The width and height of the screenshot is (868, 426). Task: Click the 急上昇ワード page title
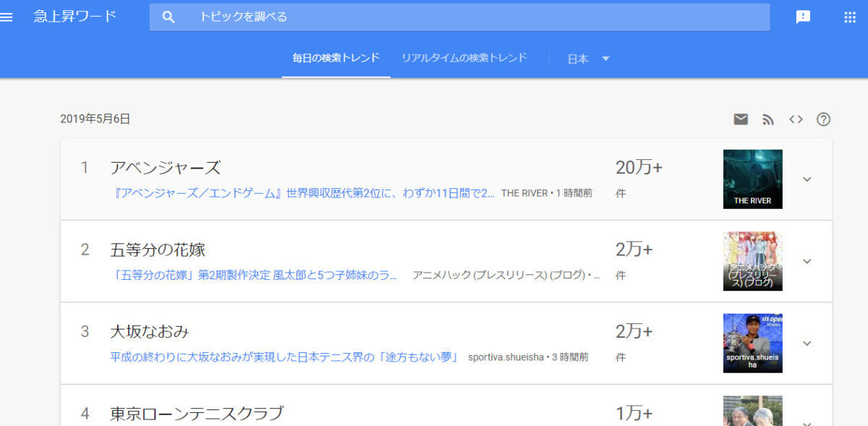tap(75, 17)
